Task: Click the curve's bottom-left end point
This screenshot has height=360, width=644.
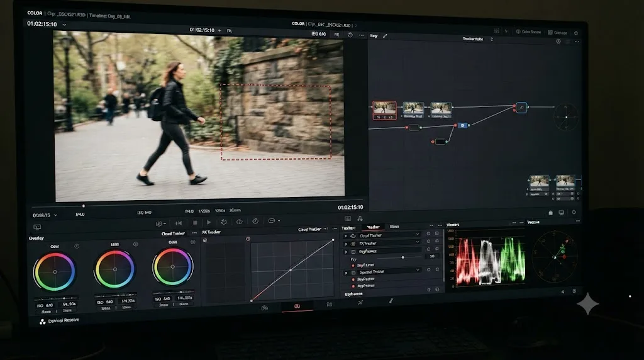Action: click(x=252, y=301)
